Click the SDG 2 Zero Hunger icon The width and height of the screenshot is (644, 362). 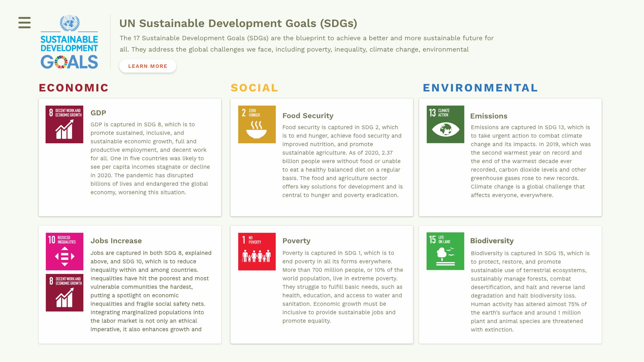point(257,124)
